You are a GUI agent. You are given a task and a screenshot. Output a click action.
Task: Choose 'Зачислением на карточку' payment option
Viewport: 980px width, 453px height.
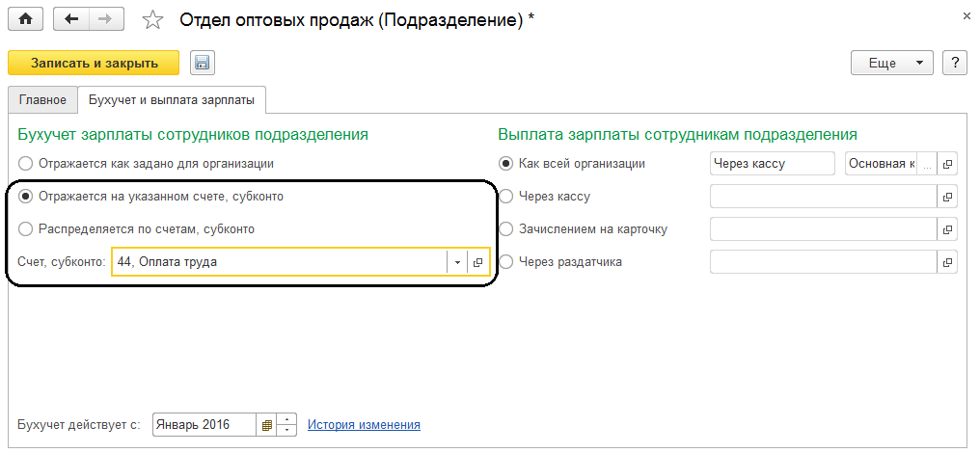(505, 229)
